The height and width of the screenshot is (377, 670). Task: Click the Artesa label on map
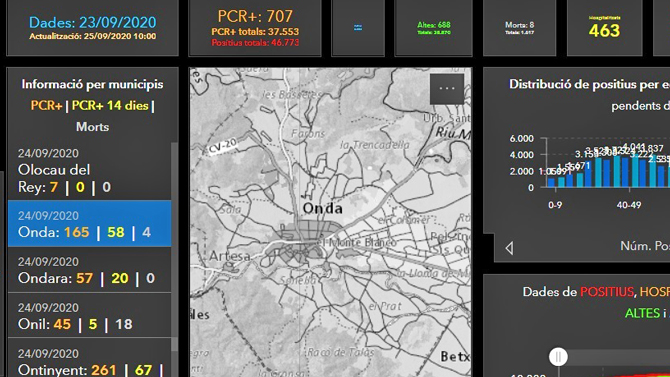point(229,256)
